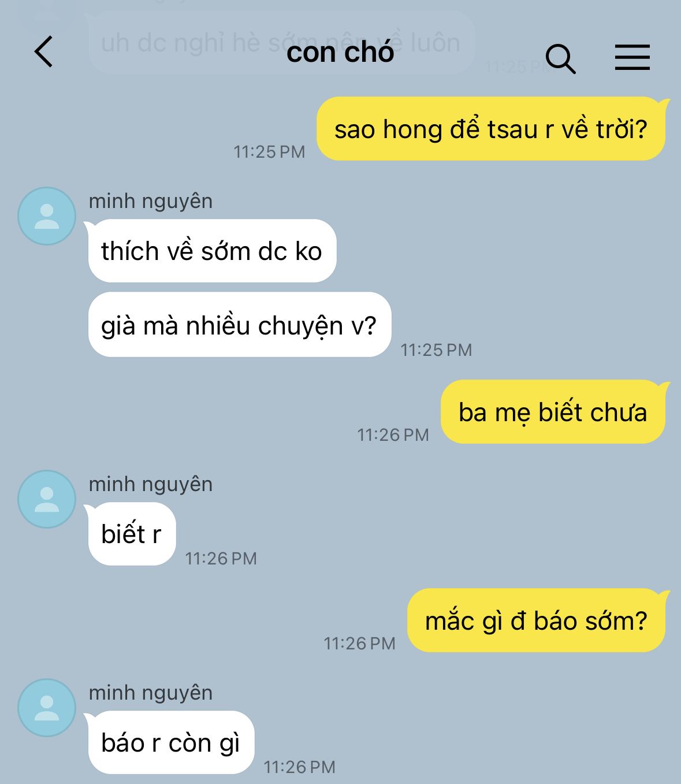Tap the faded message 'uh dc nghỉ hè sớm'
The width and height of the screenshot is (681, 784).
(x=281, y=43)
